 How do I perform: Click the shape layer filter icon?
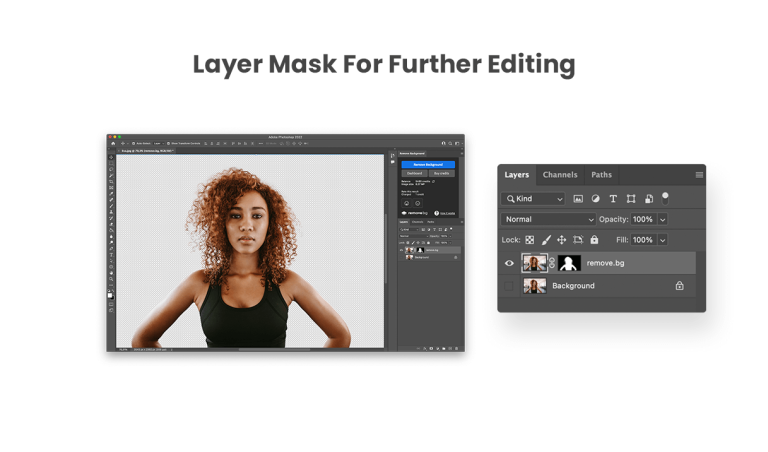tap(631, 199)
